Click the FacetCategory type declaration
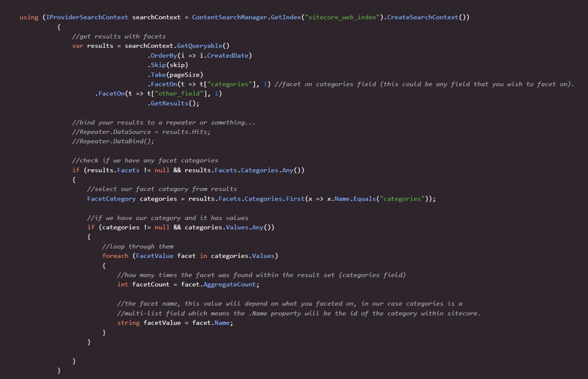 [111, 198]
